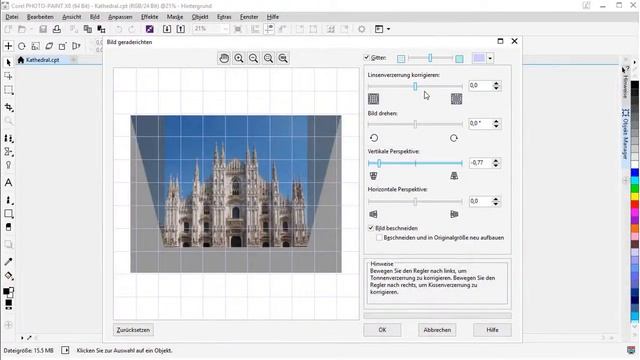
Task: Click the large grid size icon
Action: click(x=459, y=59)
